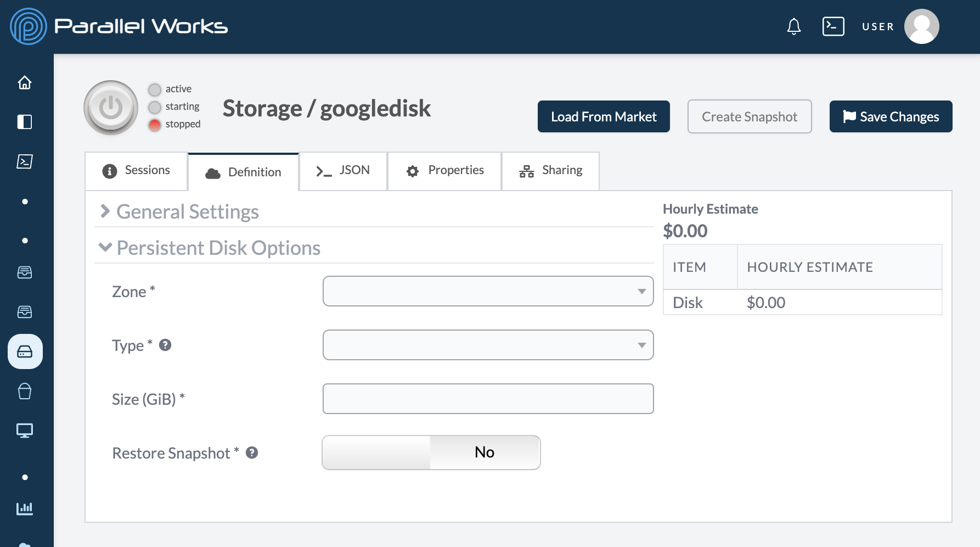Screen dimensions: 980x547
Task: Open the user avatar menu
Action: [x=921, y=26]
